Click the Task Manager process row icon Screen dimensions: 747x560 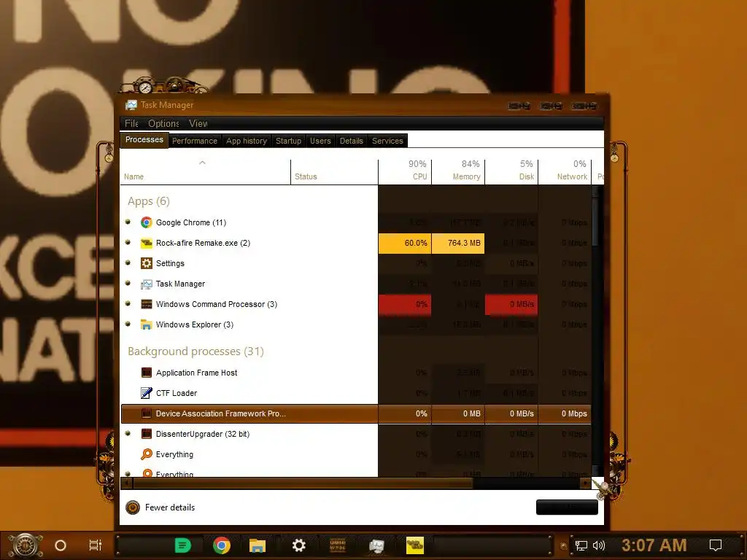[x=146, y=284]
